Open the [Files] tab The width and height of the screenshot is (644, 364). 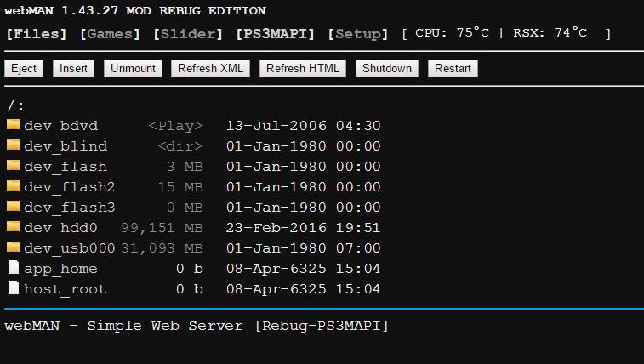[x=36, y=34]
